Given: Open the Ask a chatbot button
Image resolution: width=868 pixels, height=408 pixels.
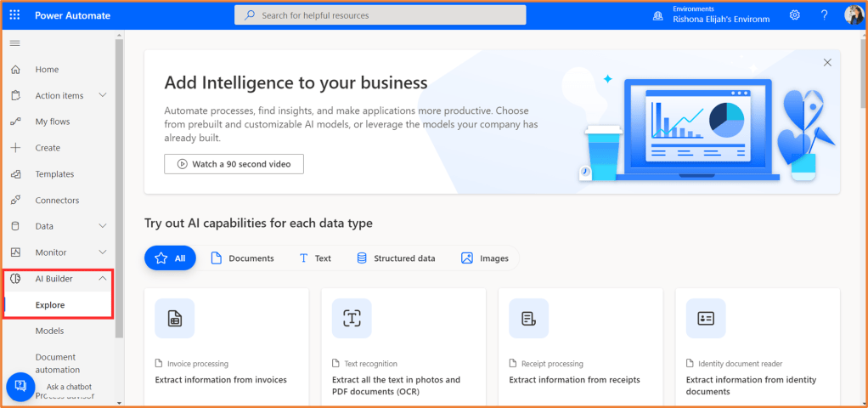Looking at the screenshot, I should point(20,387).
